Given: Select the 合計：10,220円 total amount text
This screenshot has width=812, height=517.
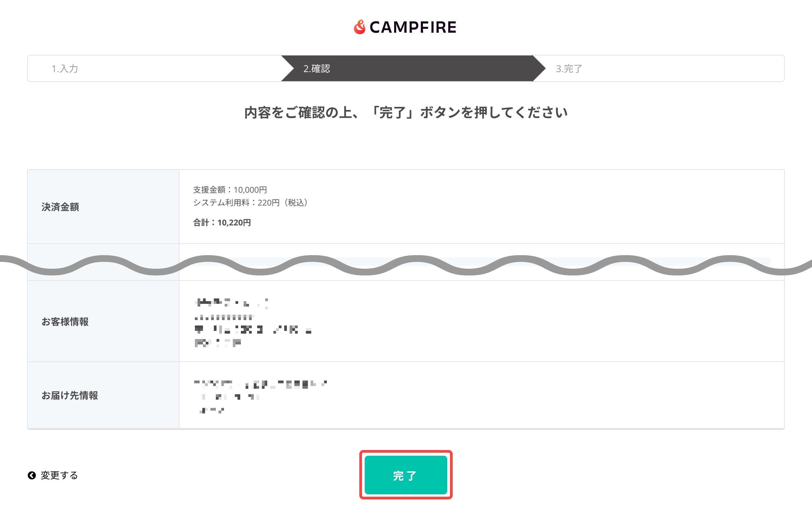Looking at the screenshot, I should tap(223, 223).
